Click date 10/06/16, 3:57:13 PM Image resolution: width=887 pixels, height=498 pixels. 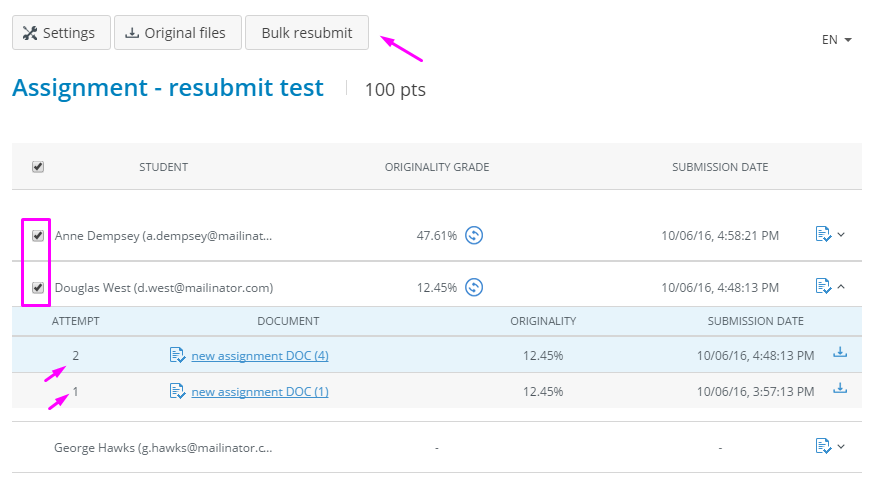click(x=755, y=392)
